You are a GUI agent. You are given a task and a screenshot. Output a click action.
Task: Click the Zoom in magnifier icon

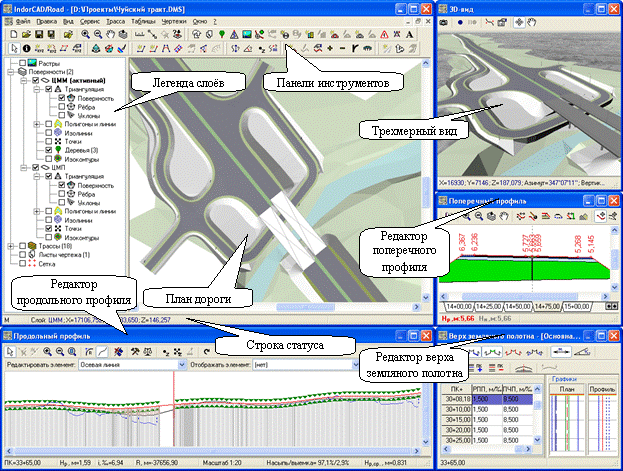click(87, 33)
